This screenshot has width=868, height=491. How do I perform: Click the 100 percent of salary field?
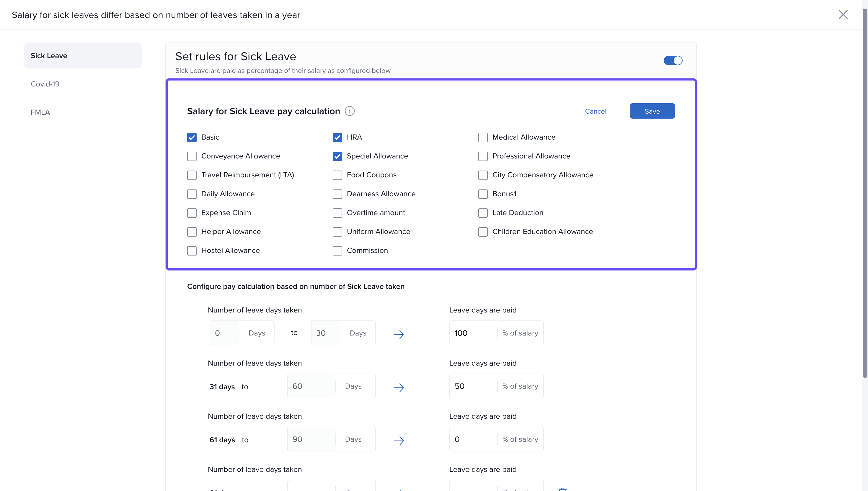472,333
